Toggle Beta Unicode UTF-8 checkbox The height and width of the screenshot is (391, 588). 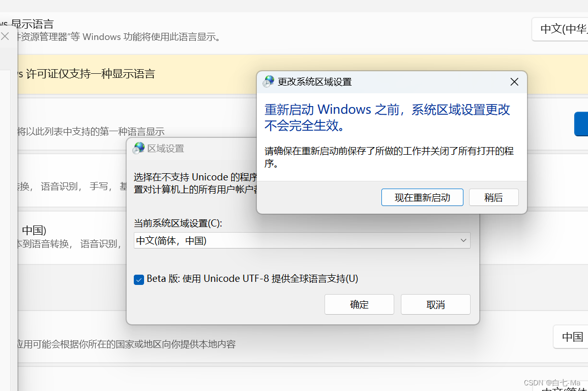click(139, 280)
